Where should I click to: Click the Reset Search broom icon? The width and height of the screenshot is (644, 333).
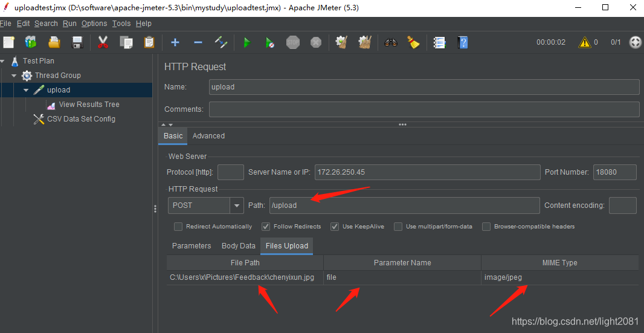tap(414, 42)
